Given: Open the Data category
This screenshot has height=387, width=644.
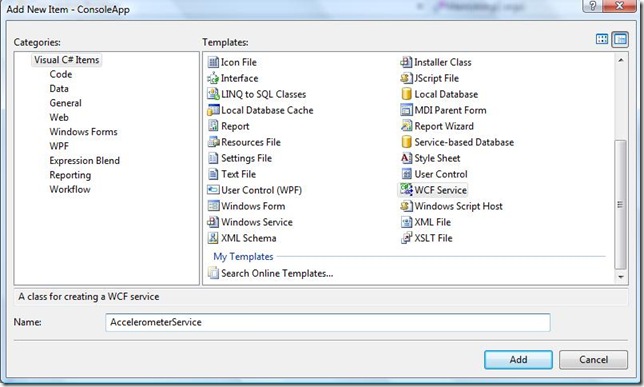Looking at the screenshot, I should (x=59, y=89).
